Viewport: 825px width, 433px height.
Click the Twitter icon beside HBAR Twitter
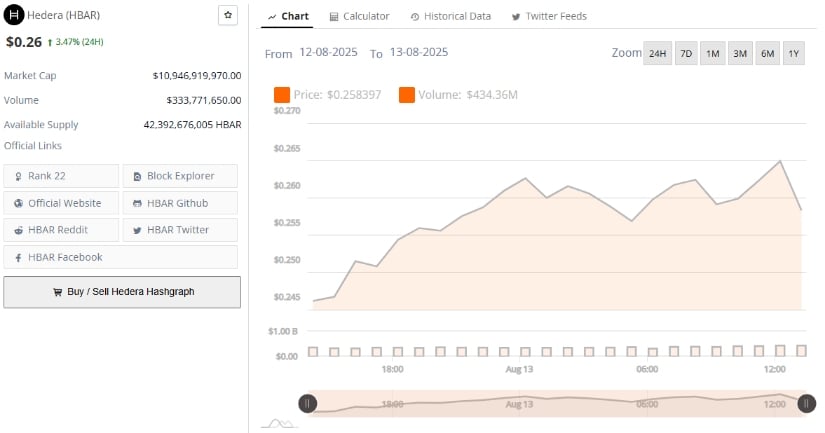click(x=137, y=230)
